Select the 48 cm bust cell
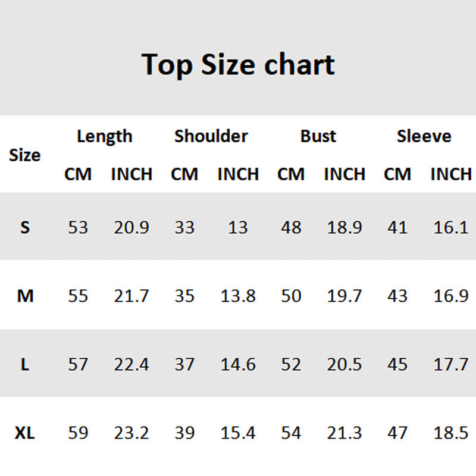Screen dimensions: 476x476 pos(291,227)
